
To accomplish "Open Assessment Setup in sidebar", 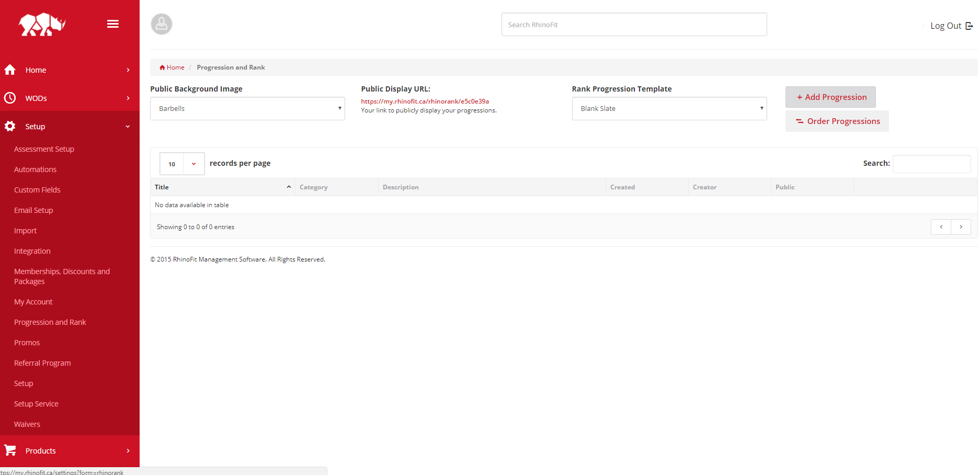I will tap(44, 149).
